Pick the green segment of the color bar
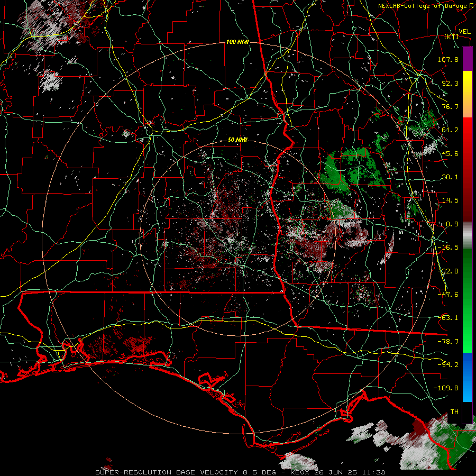The width and height of the screenshot is (476, 476). tap(467, 300)
